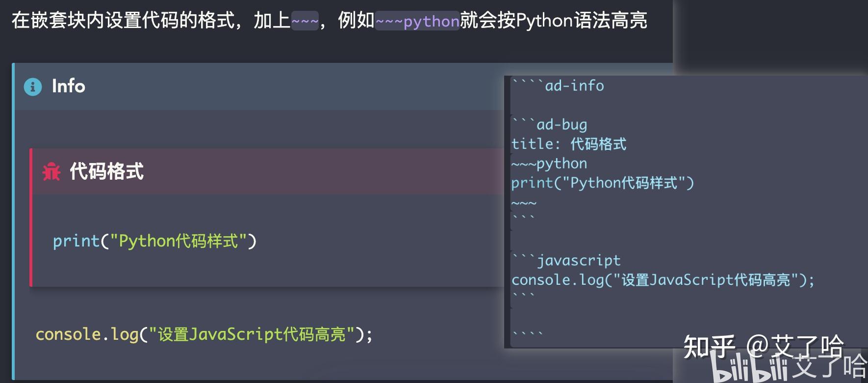Click the rendered print("Python代码样式") line
Screen dimensions: 868x383
click(154, 241)
